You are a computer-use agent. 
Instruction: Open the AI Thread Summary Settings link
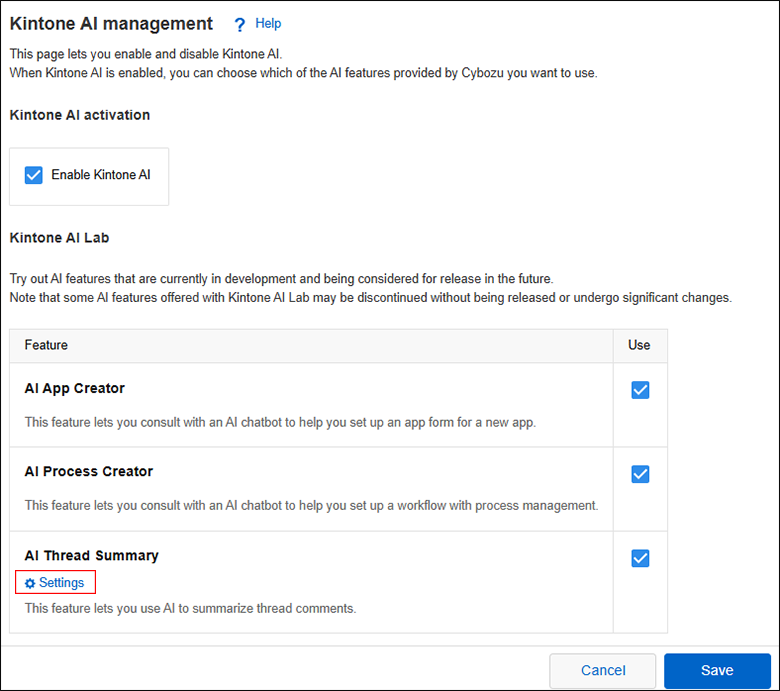61,583
